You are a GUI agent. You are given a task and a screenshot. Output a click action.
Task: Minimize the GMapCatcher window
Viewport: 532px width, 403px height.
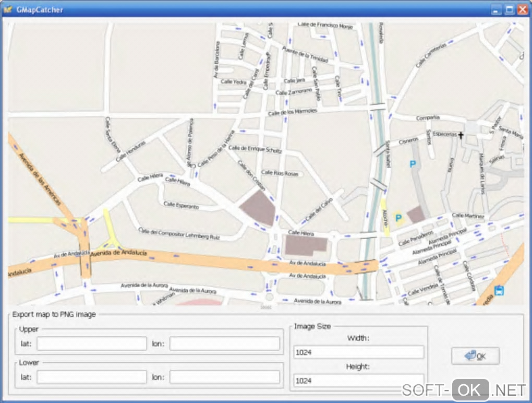click(x=495, y=9)
